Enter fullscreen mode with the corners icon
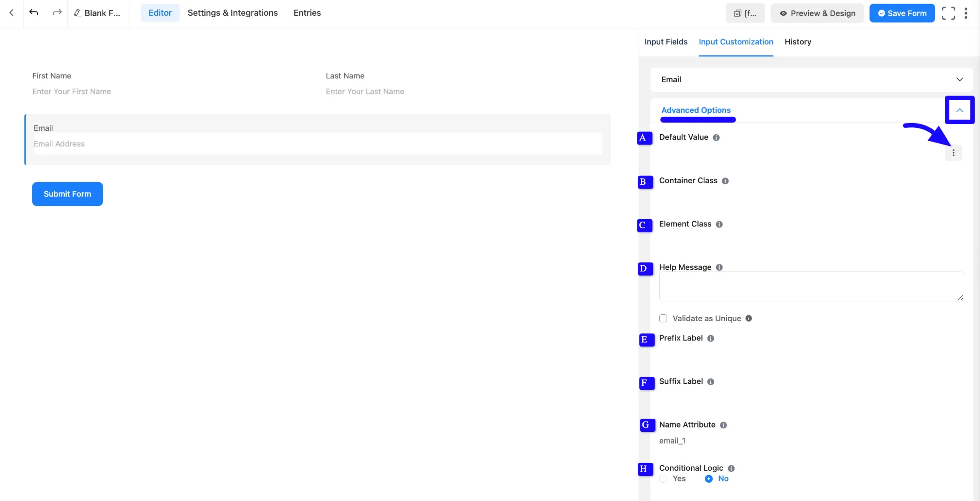This screenshot has height=501, width=980. click(x=948, y=13)
